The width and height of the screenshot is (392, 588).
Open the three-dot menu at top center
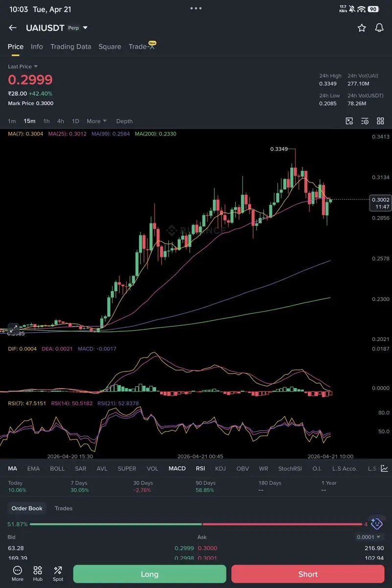point(196,8)
